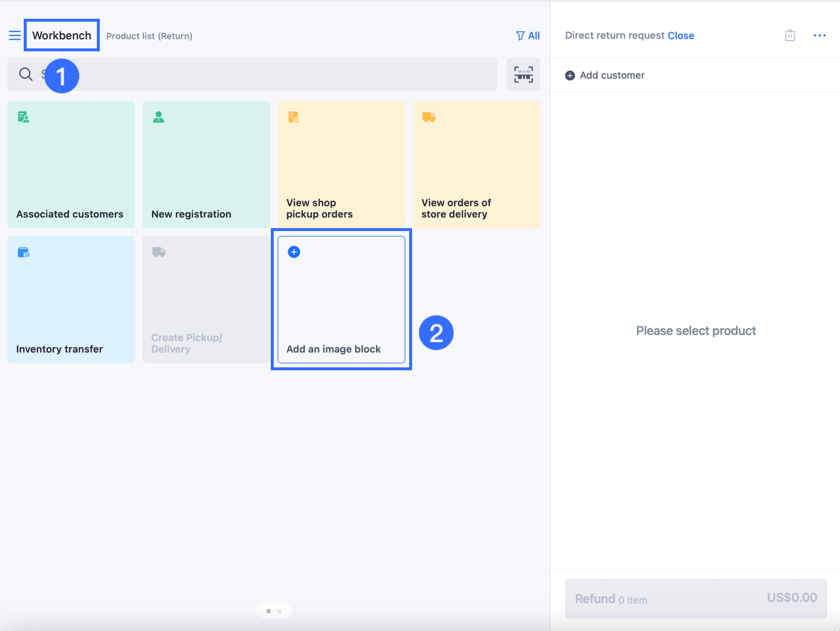Image resolution: width=840 pixels, height=631 pixels.
Task: Click the Refund 0 item button
Action: tap(696, 598)
